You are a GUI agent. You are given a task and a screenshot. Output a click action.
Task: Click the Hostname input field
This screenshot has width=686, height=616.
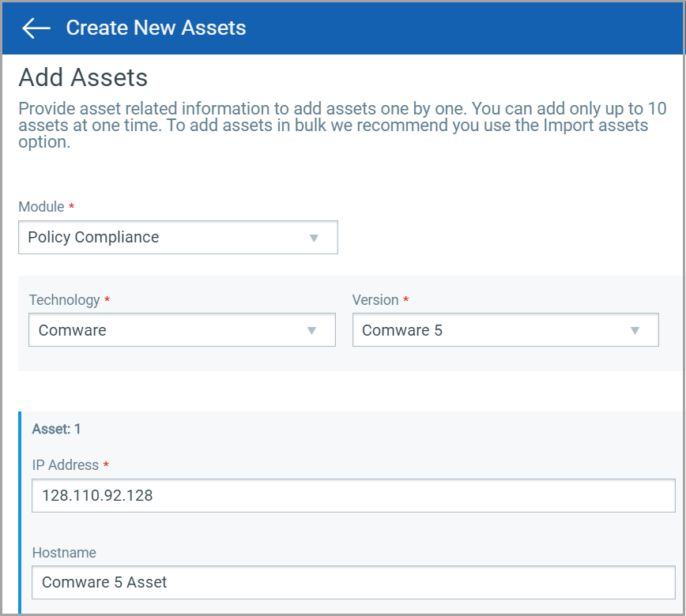[353, 582]
